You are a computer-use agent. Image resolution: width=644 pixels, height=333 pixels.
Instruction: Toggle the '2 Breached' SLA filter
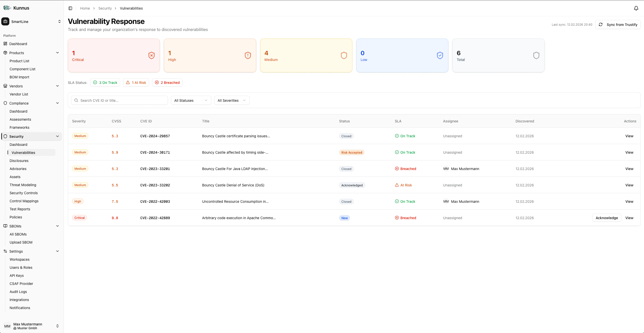(167, 82)
